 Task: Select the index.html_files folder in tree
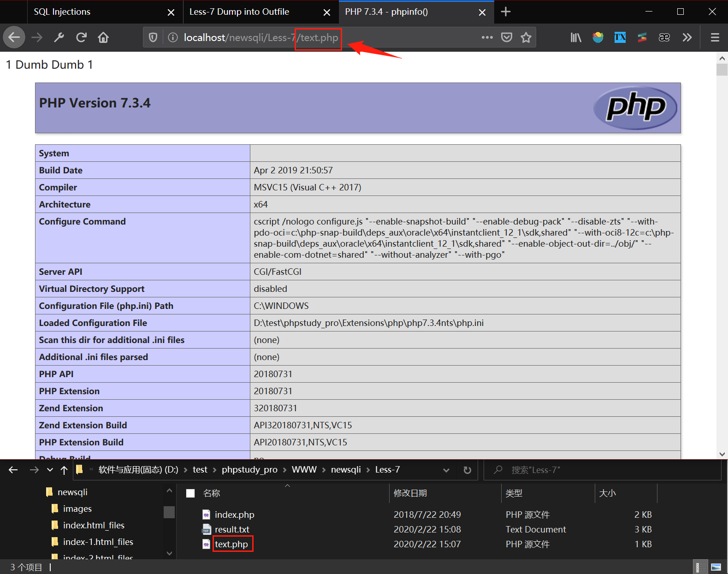(x=94, y=525)
